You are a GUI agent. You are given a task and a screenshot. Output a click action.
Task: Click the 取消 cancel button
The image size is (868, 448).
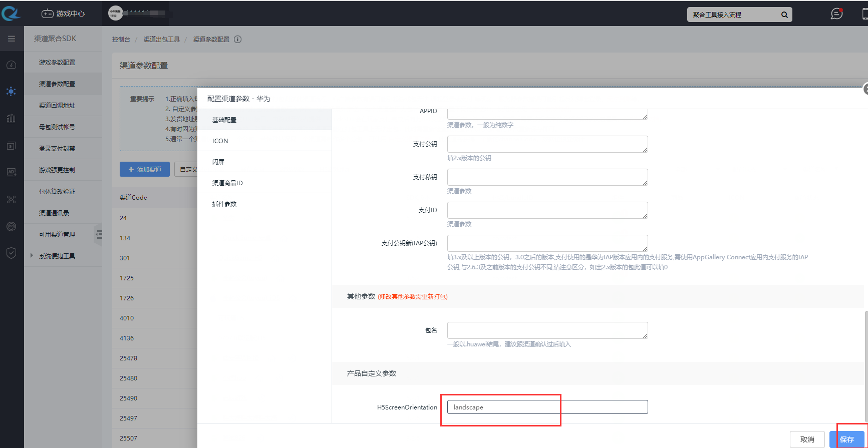tap(807, 439)
